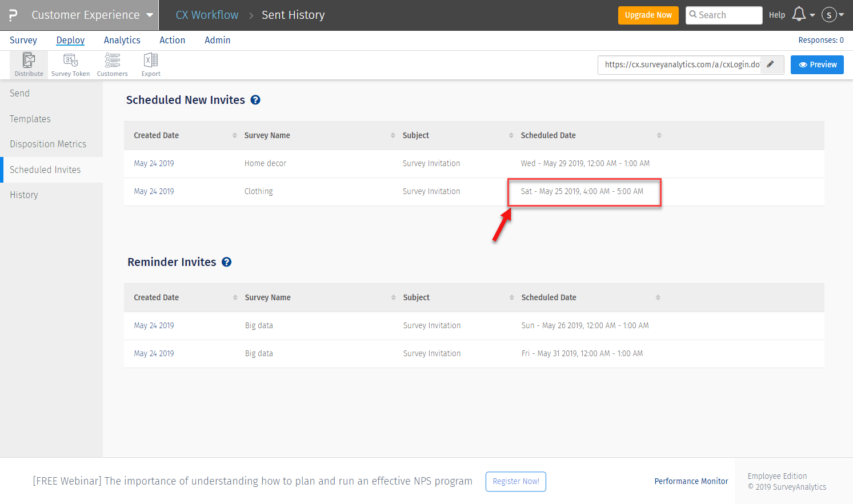
Task: Click the Export to Excel icon
Action: (151, 64)
